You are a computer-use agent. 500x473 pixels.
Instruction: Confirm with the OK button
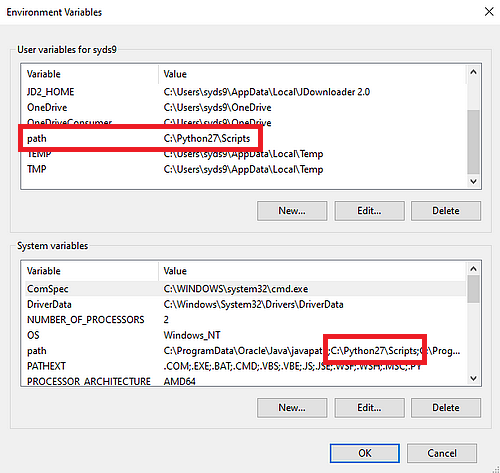(365, 453)
